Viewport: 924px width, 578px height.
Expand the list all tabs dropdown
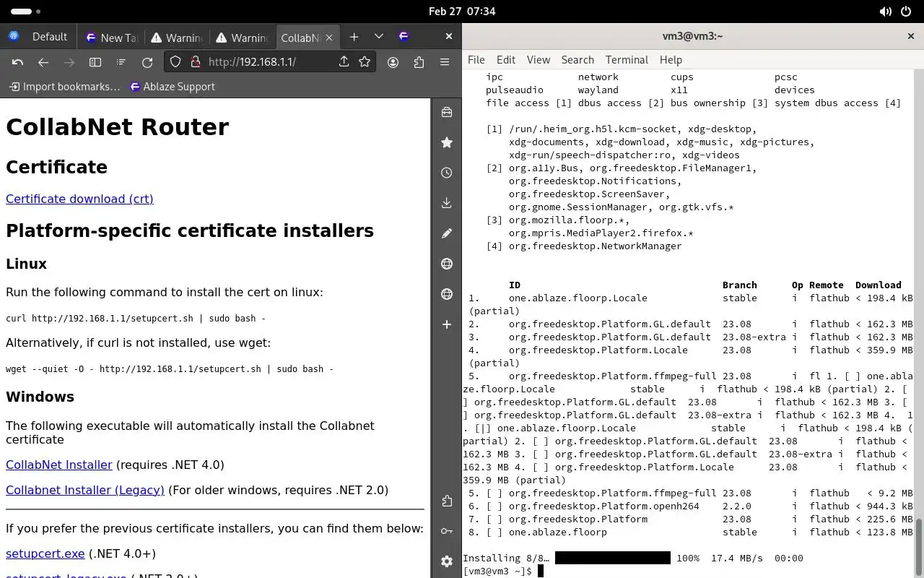click(379, 37)
